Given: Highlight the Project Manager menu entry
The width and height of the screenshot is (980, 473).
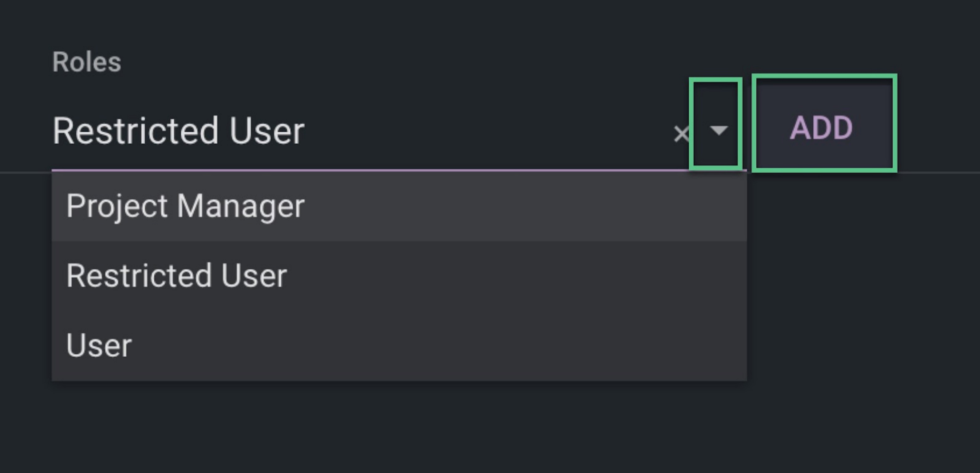Looking at the screenshot, I should click(185, 206).
